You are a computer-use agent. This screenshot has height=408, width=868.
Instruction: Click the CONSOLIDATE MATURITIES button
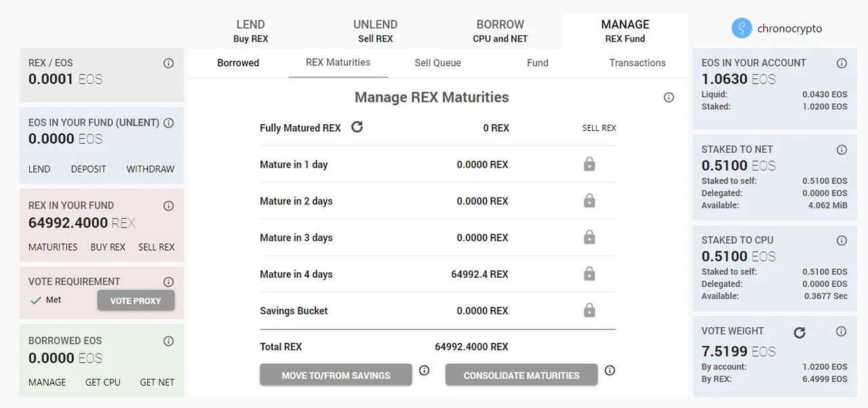click(x=521, y=375)
